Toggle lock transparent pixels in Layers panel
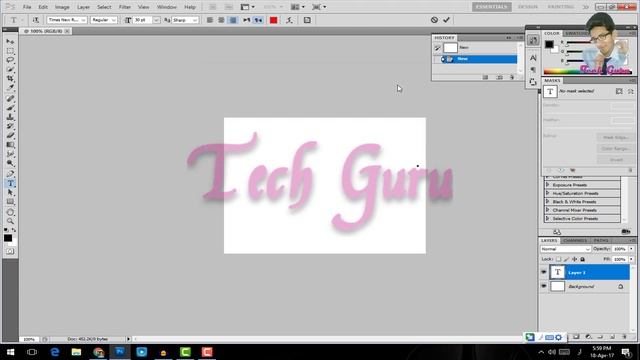This screenshot has width=640, height=360. tap(558, 259)
